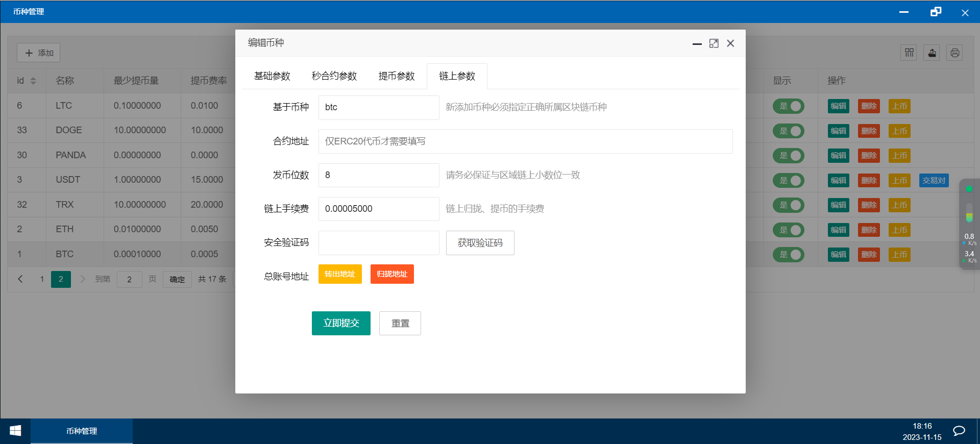The height and width of the screenshot is (444, 980).
Task: Restore down the main 币种管理 window
Action: tap(936, 12)
